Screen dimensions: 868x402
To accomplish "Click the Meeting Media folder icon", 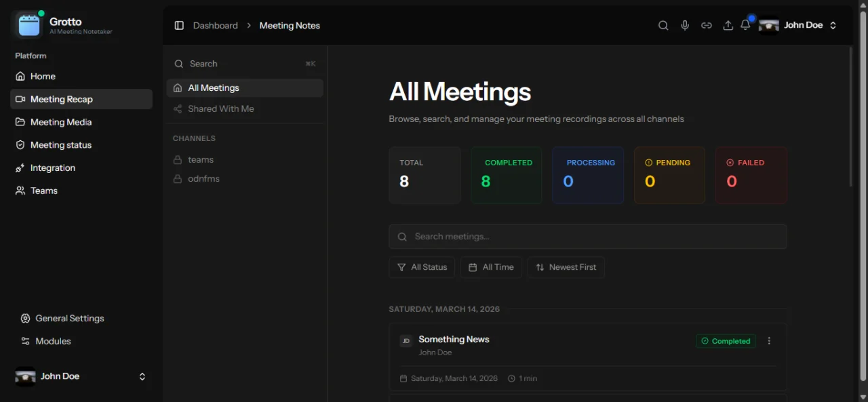I will (x=20, y=122).
